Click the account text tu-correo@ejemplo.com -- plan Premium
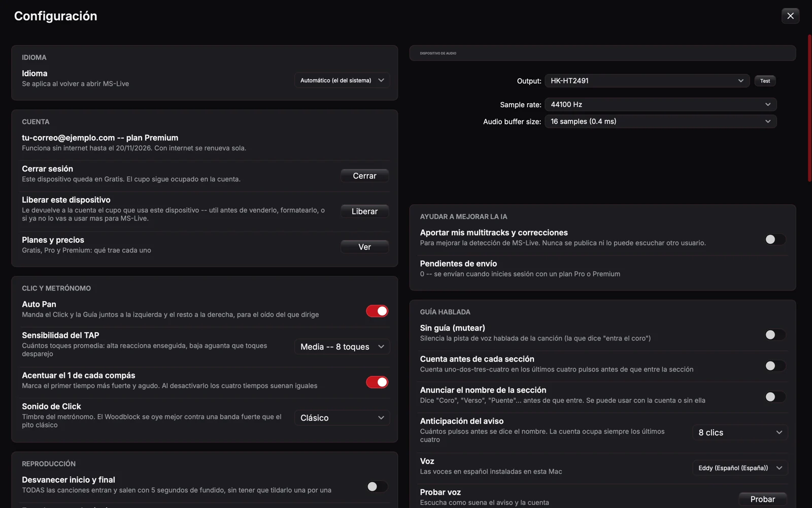The image size is (812, 508). tap(100, 138)
